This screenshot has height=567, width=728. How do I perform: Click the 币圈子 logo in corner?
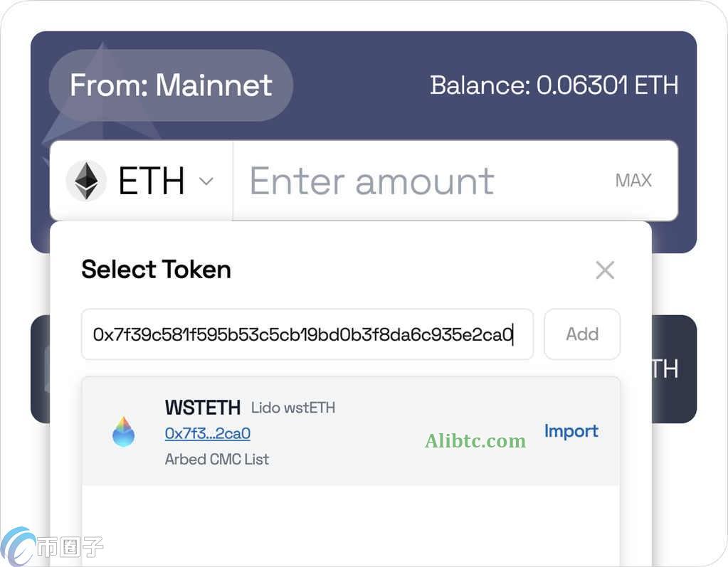[53, 546]
